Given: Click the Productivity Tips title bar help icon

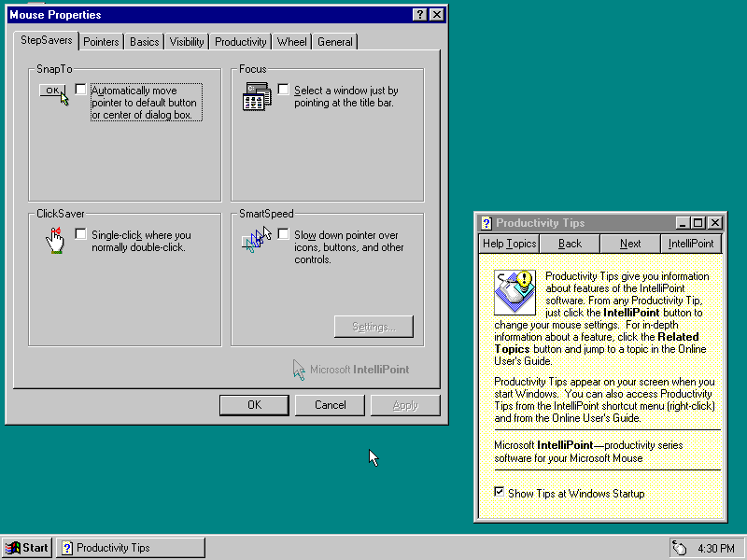Looking at the screenshot, I should click(x=486, y=223).
